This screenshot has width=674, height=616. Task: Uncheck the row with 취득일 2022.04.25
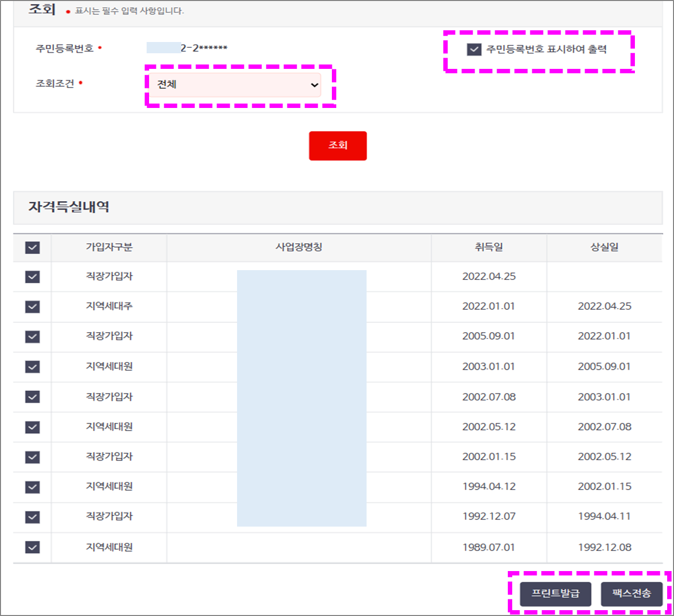pyautogui.click(x=32, y=277)
